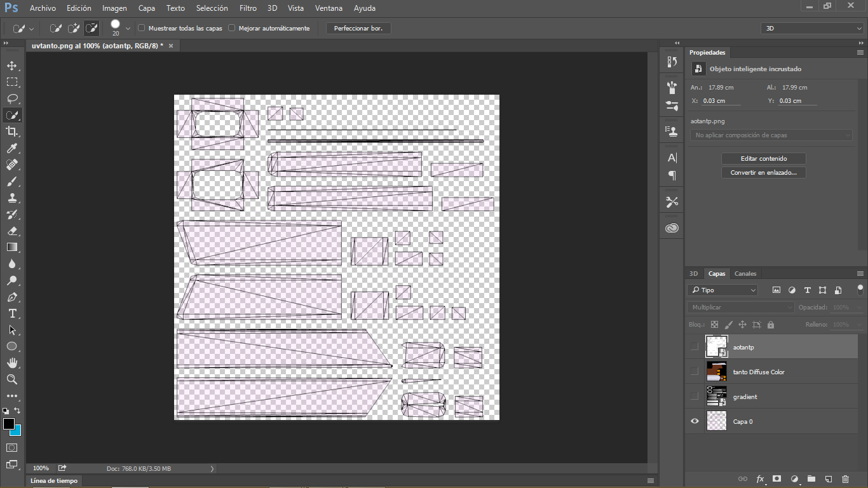The width and height of the screenshot is (868, 488).
Task: Show the tanto Diffuse Color layer
Action: click(695, 372)
